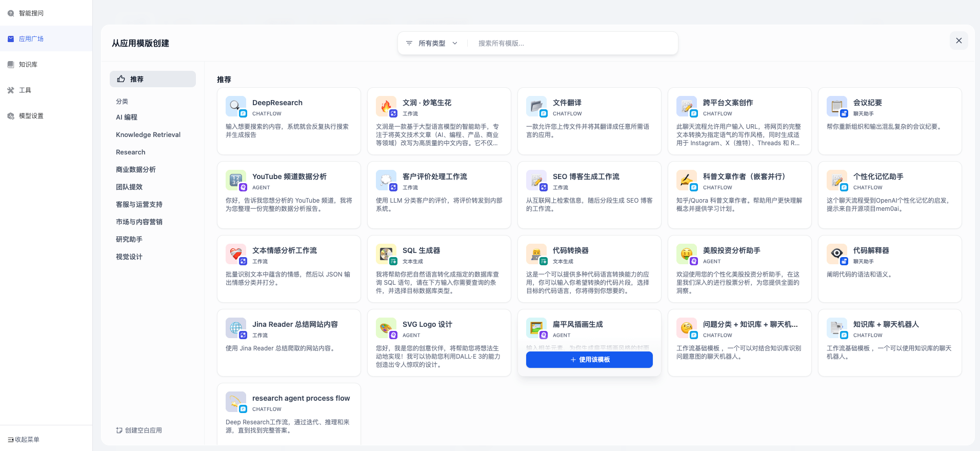980x451 pixels.
Task: Select the 文件翻译 template card
Action: click(589, 121)
